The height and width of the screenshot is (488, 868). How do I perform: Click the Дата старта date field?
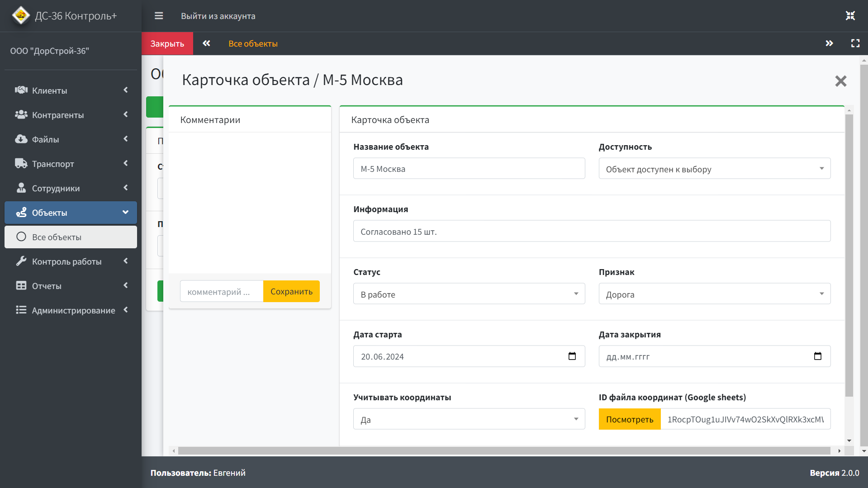tap(469, 356)
